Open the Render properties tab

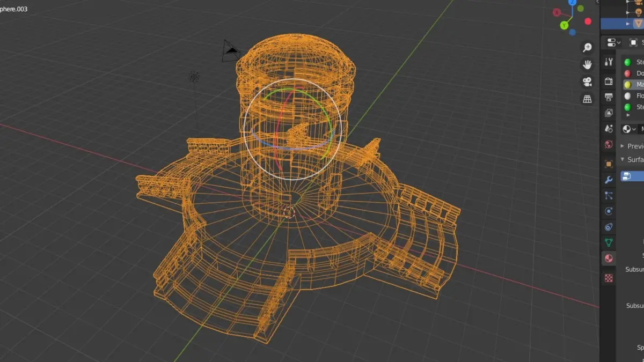(609, 81)
